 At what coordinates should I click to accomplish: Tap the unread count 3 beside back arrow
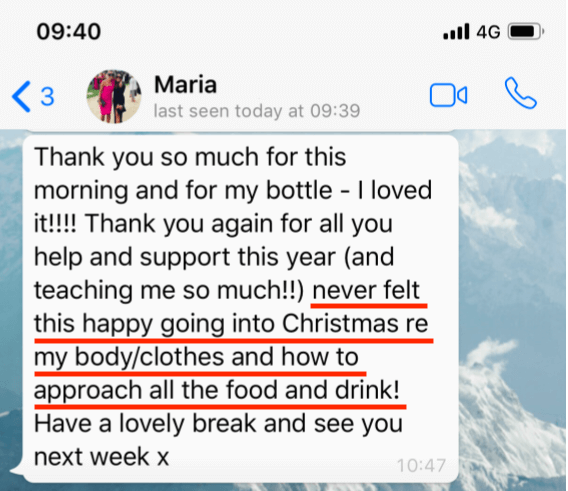[x=47, y=97]
